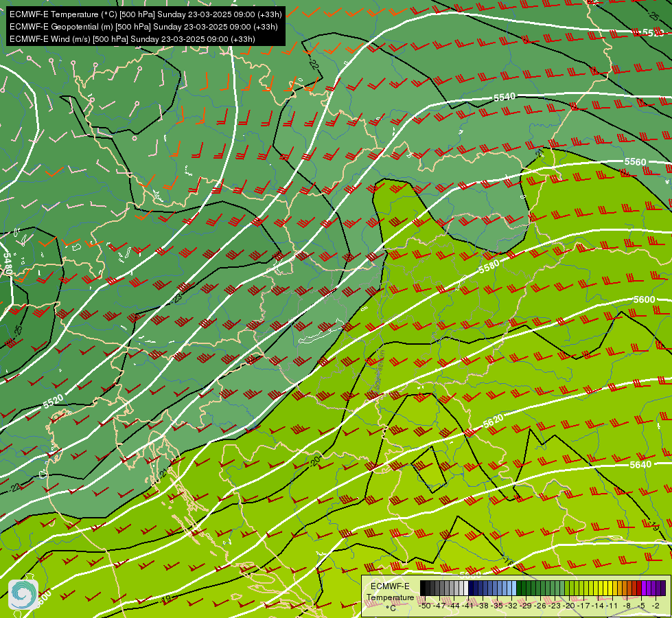
Task: Click the black swatch at legend's coldest end
Action: pos(423,588)
